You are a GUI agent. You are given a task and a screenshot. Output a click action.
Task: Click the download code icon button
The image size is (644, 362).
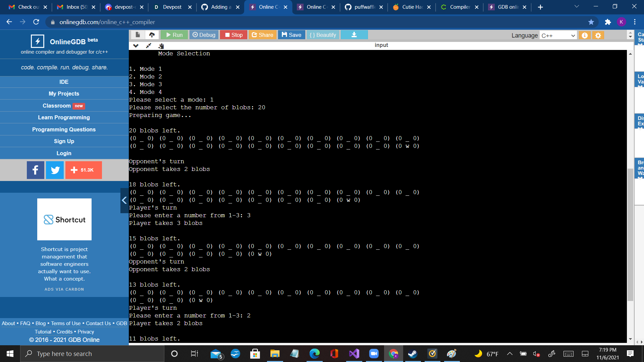[x=354, y=35]
